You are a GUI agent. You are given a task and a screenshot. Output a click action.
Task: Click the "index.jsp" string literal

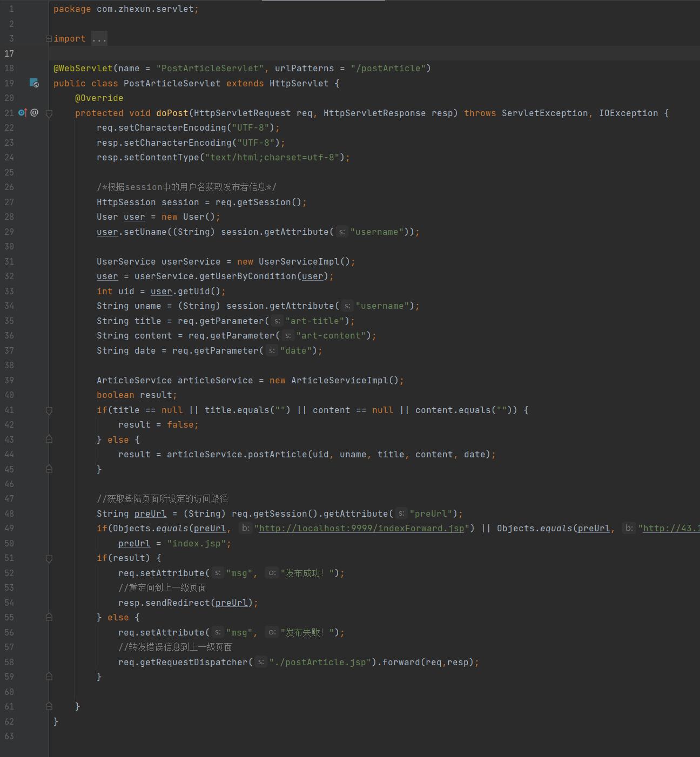coord(197,543)
